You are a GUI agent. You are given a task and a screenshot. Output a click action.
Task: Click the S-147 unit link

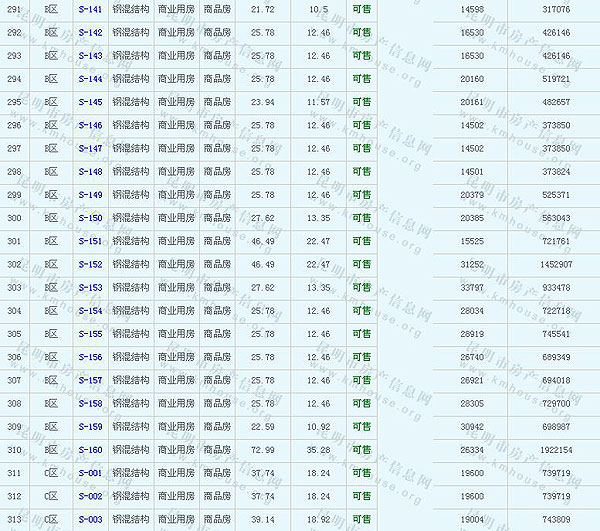(x=90, y=149)
